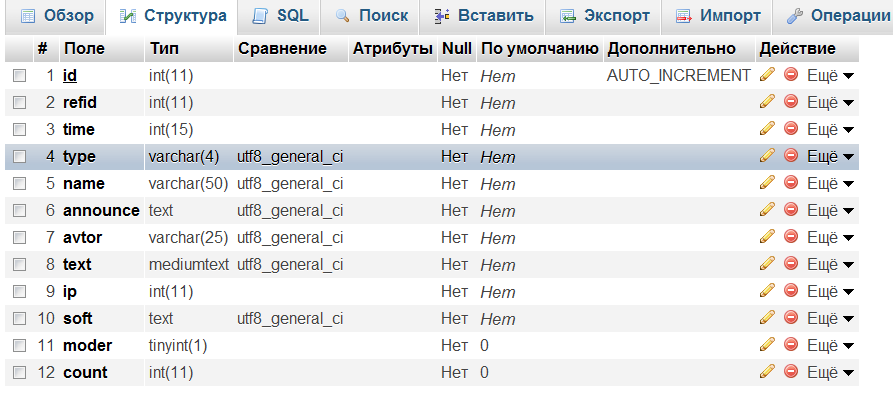Open the Обзор tab
Image resolution: width=893 pixels, height=400 pixels.
pyautogui.click(x=57, y=16)
